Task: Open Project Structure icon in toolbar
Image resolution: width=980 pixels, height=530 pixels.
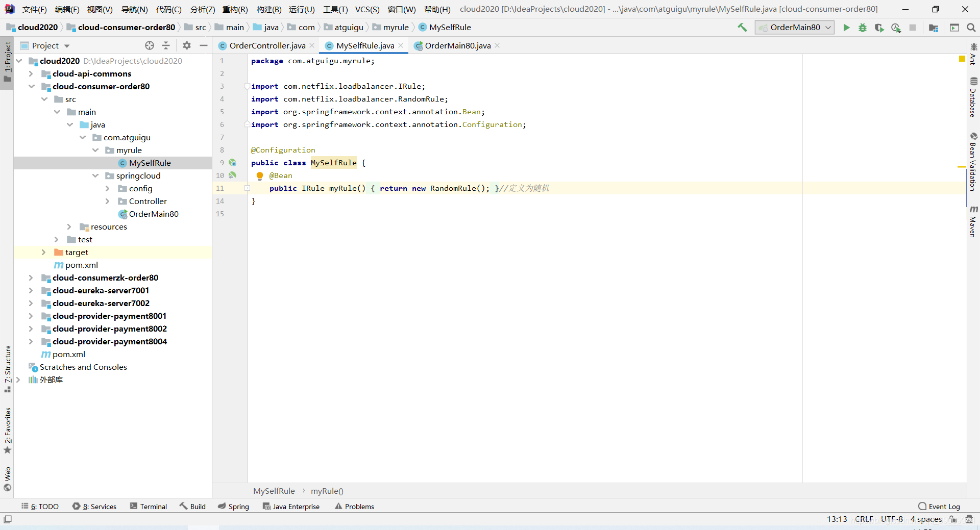Action: [934, 28]
